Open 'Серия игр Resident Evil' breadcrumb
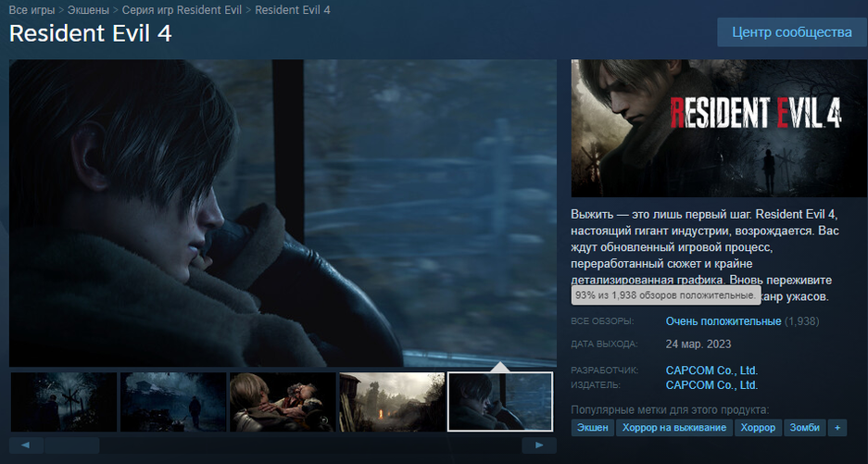The width and height of the screenshot is (868, 464). click(182, 10)
